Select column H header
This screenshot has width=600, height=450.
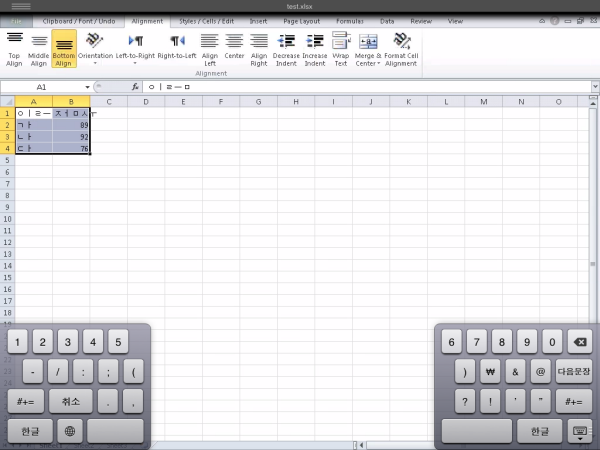296,102
